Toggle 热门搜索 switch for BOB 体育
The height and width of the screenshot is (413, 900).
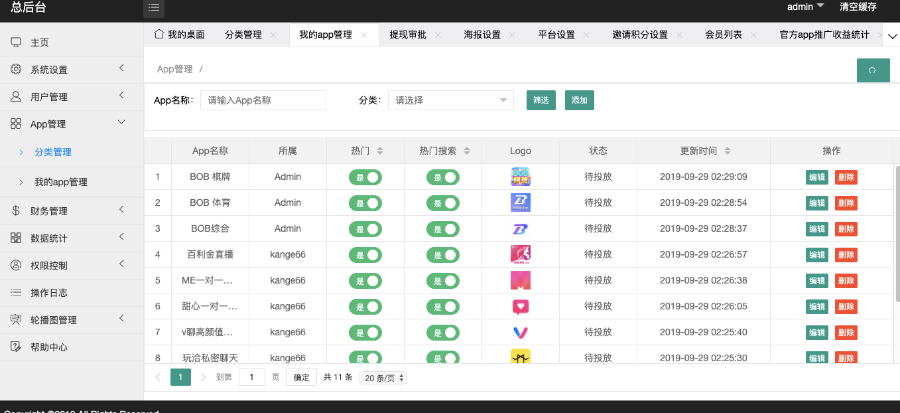(442, 203)
